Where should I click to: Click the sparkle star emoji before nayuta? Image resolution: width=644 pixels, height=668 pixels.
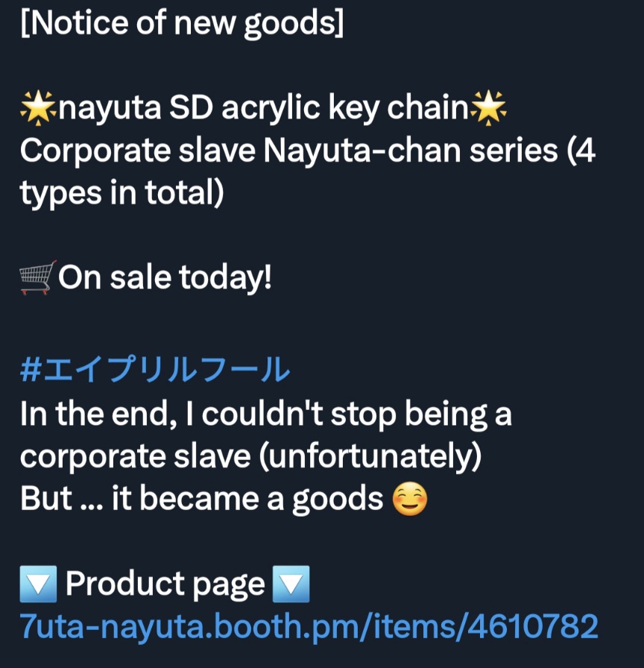pos(38,108)
